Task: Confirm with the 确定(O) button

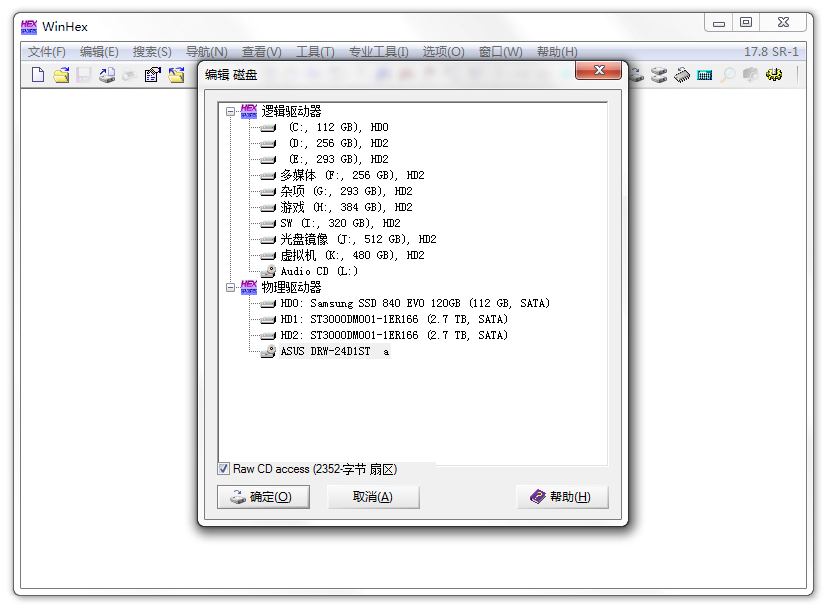Action: tap(263, 497)
